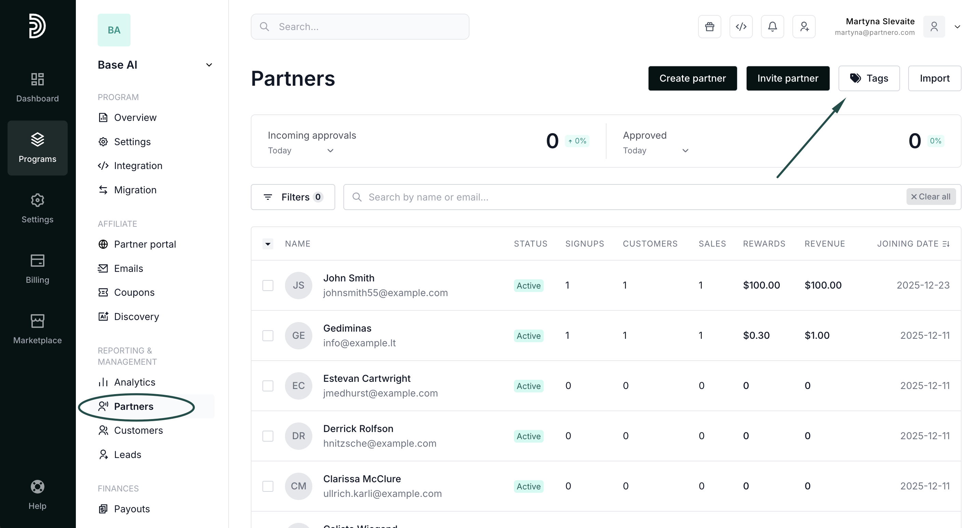Go to Dashboard in left rail
Screen dimensions: 980x528
point(37,87)
